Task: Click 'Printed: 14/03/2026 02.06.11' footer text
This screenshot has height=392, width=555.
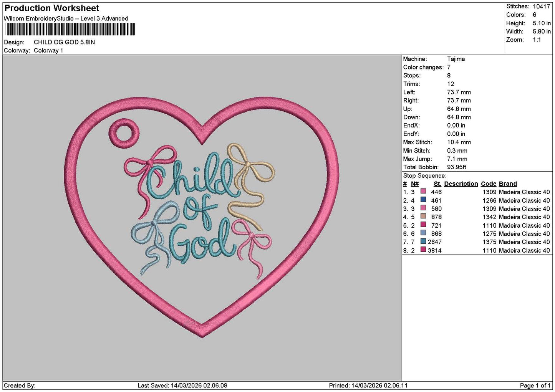Action: (x=368, y=385)
